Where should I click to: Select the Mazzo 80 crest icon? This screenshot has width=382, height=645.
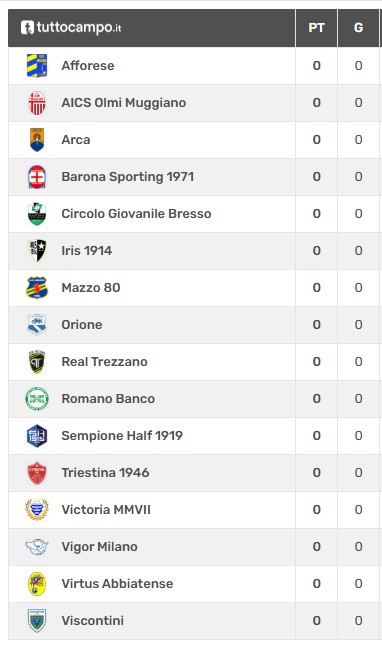coord(37,288)
